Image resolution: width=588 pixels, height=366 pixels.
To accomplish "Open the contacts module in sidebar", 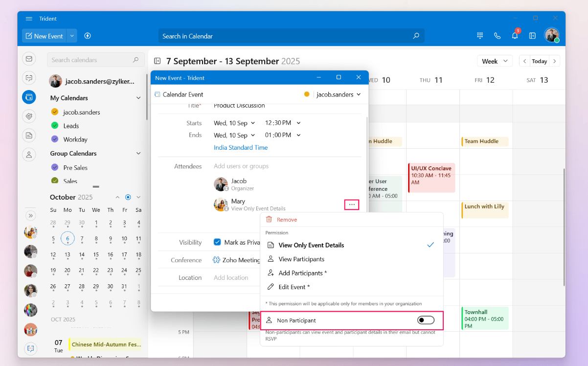I will click(x=29, y=155).
